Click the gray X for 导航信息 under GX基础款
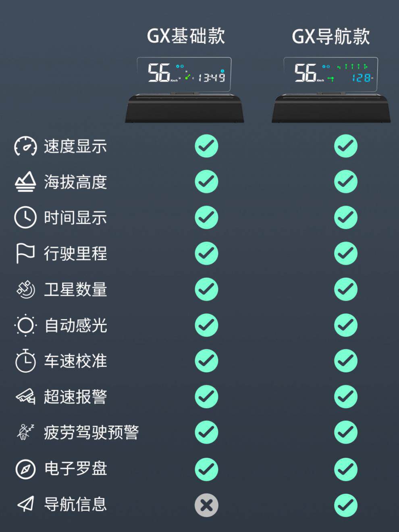 pyautogui.click(x=206, y=505)
